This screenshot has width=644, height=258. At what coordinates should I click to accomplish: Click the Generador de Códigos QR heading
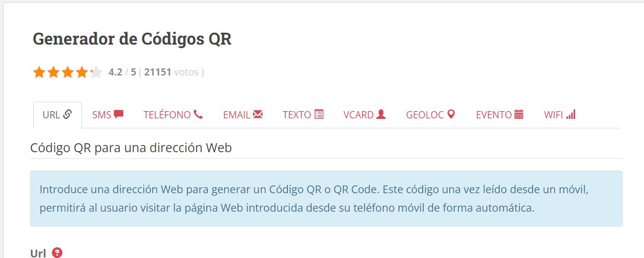pos(132,39)
